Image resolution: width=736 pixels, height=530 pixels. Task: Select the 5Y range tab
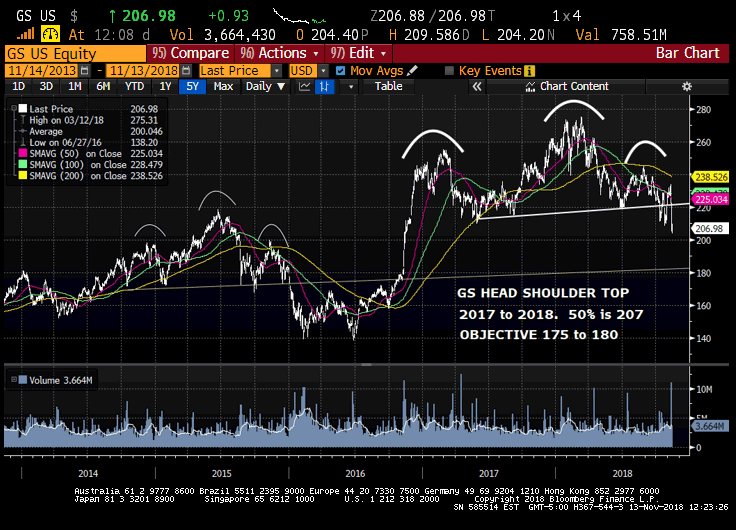[192, 86]
